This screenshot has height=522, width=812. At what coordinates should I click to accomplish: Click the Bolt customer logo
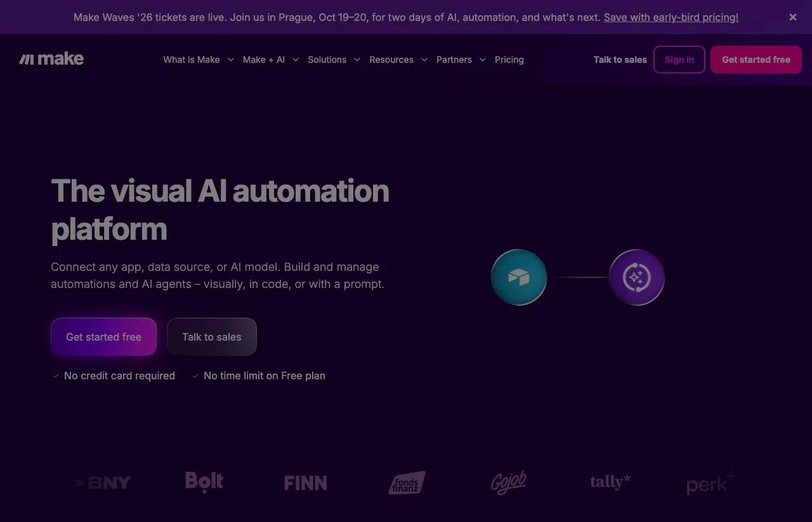click(204, 482)
